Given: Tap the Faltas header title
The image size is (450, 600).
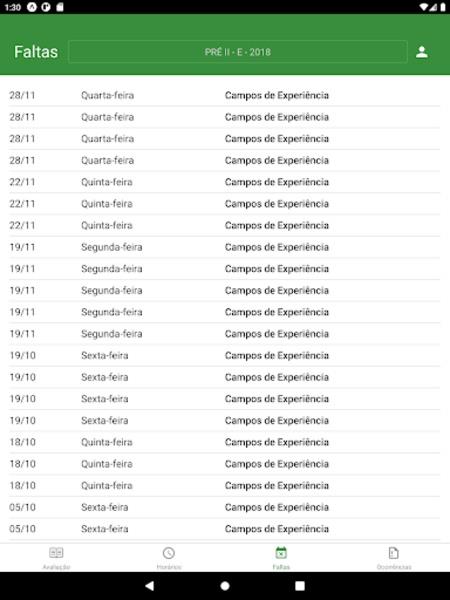Looking at the screenshot, I should pos(36,52).
